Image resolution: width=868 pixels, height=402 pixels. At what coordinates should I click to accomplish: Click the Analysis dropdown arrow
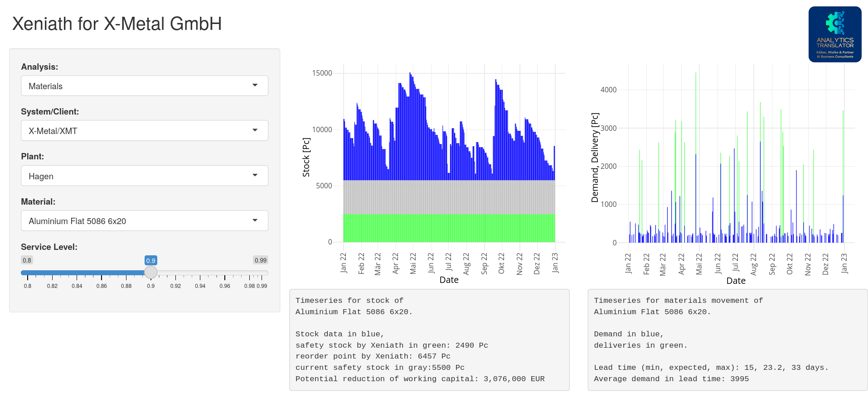point(255,86)
